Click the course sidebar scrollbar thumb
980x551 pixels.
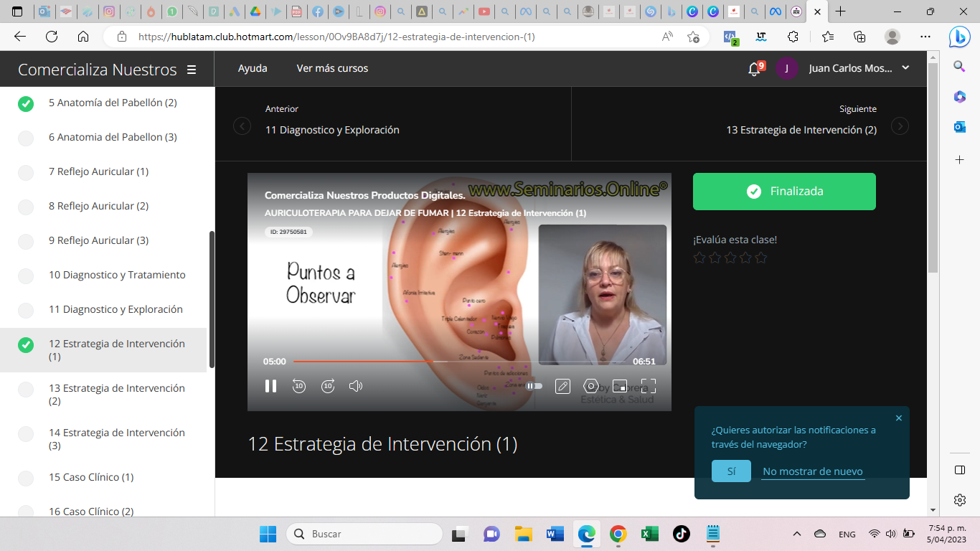[x=212, y=299]
